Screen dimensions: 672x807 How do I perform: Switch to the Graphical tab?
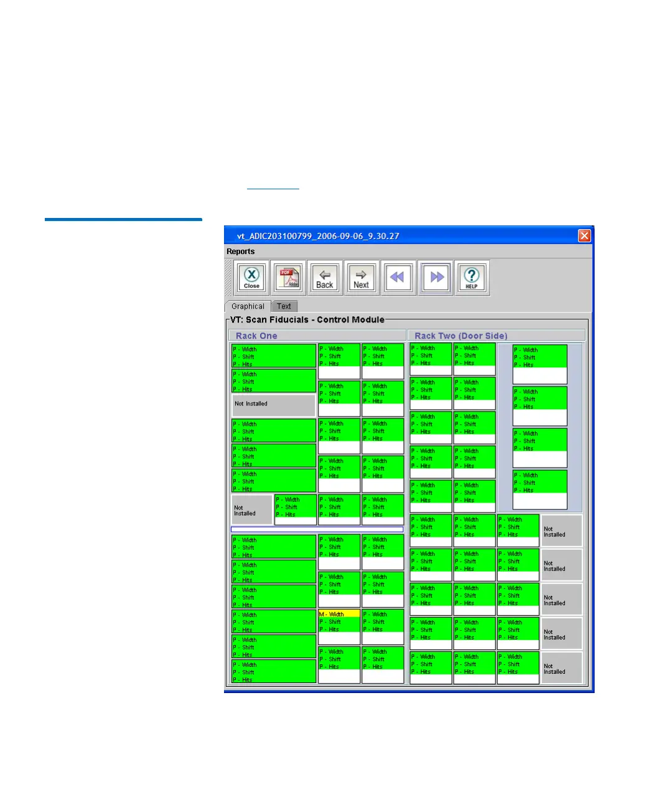(x=248, y=306)
